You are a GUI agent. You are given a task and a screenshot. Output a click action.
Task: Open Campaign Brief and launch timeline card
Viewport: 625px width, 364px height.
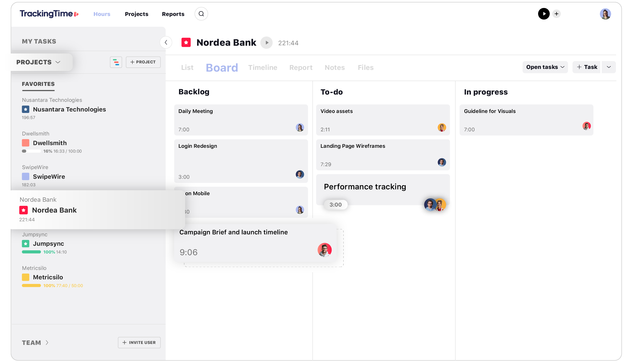[255, 243]
